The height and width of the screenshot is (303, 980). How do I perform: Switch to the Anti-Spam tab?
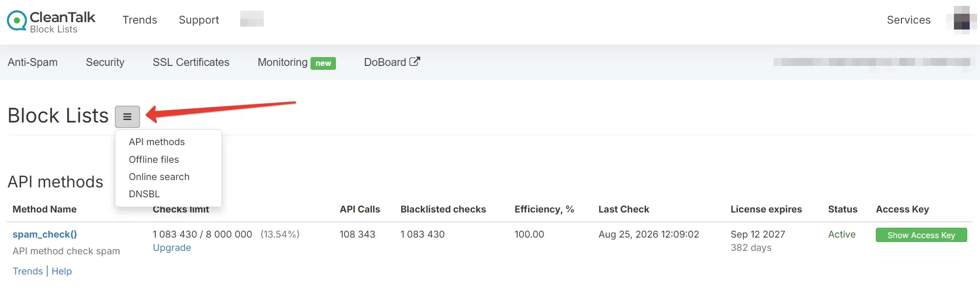[32, 62]
